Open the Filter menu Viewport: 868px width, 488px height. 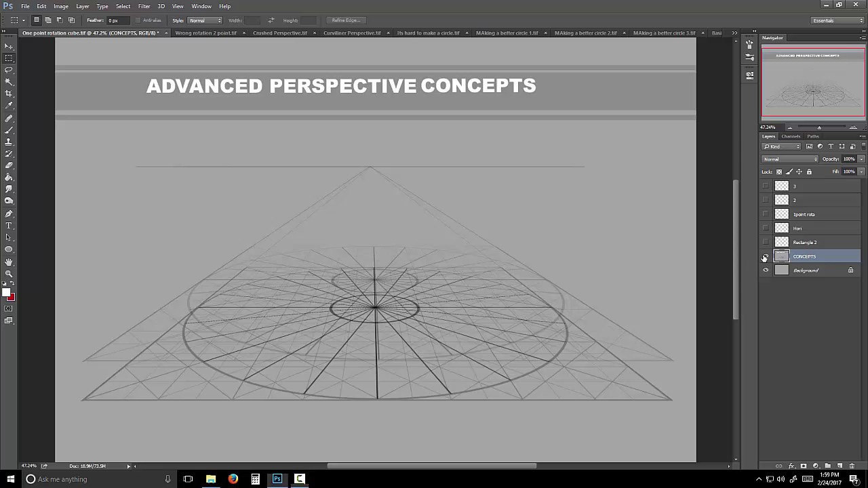click(x=144, y=6)
